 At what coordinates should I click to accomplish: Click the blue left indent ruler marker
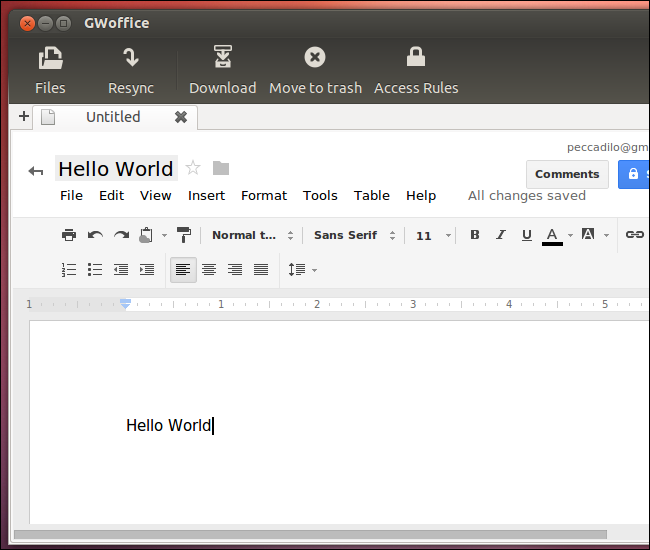(x=125, y=304)
